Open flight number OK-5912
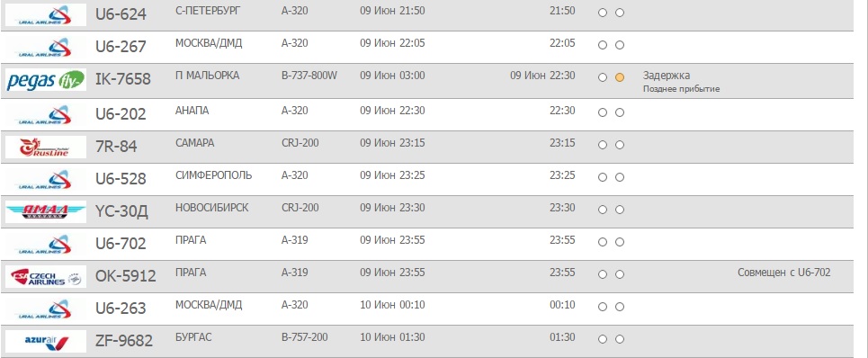 coord(126,275)
